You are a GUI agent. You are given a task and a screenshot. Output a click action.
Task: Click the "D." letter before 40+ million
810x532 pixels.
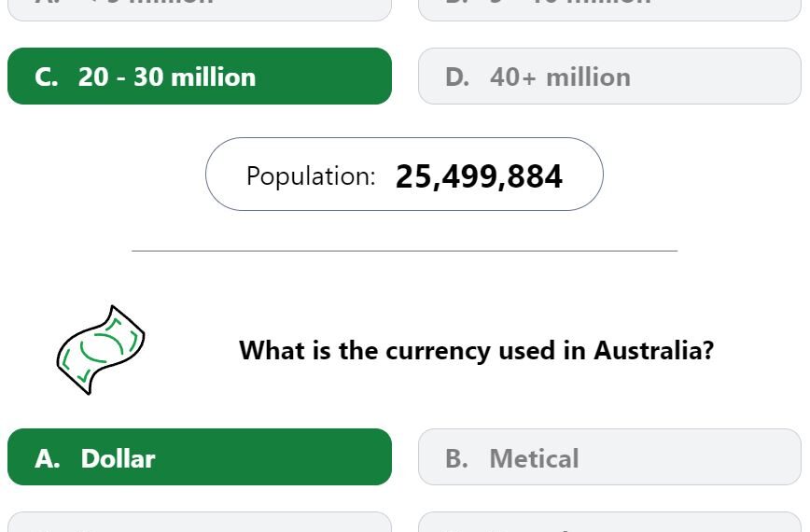(457, 77)
